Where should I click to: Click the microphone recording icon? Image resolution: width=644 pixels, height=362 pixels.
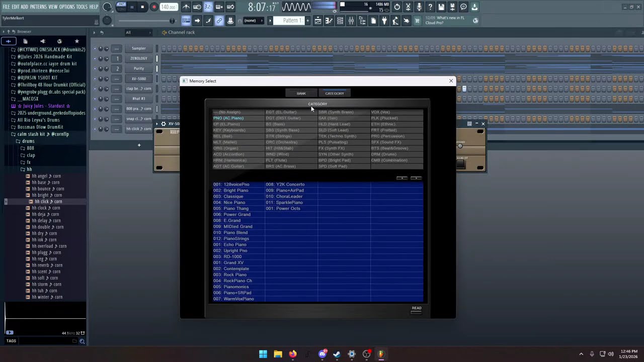pos(419,7)
